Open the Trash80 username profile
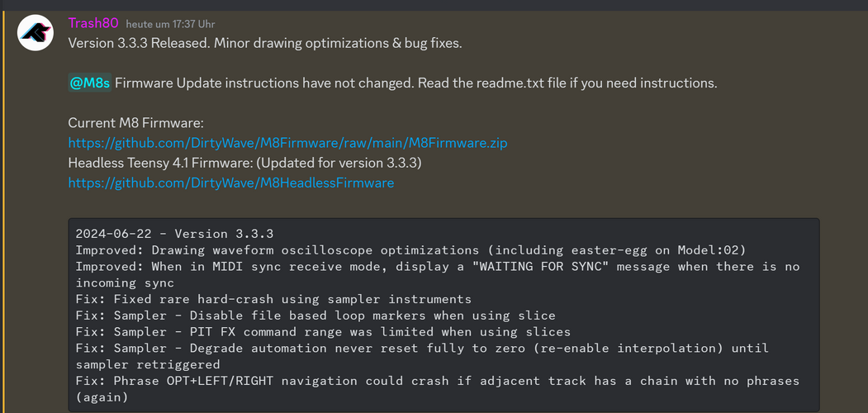Image resolution: width=868 pixels, height=413 pixels. (x=93, y=24)
